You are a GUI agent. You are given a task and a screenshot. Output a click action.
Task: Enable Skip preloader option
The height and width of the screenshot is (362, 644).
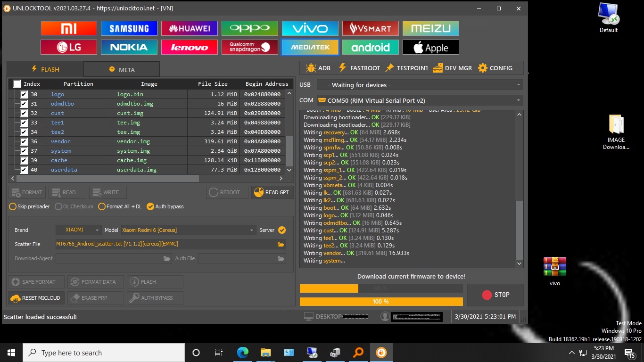[29, 206]
